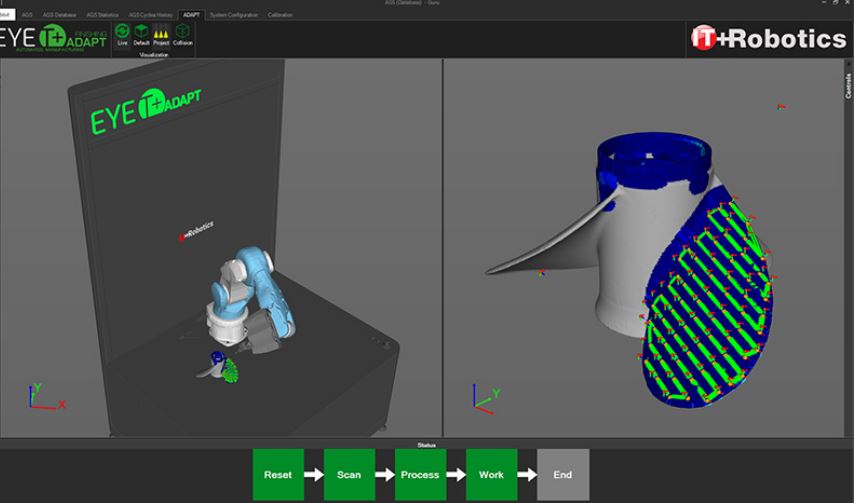The height and width of the screenshot is (503, 854).
Task: Open the AGS Statistics tab
Action: [x=102, y=15]
